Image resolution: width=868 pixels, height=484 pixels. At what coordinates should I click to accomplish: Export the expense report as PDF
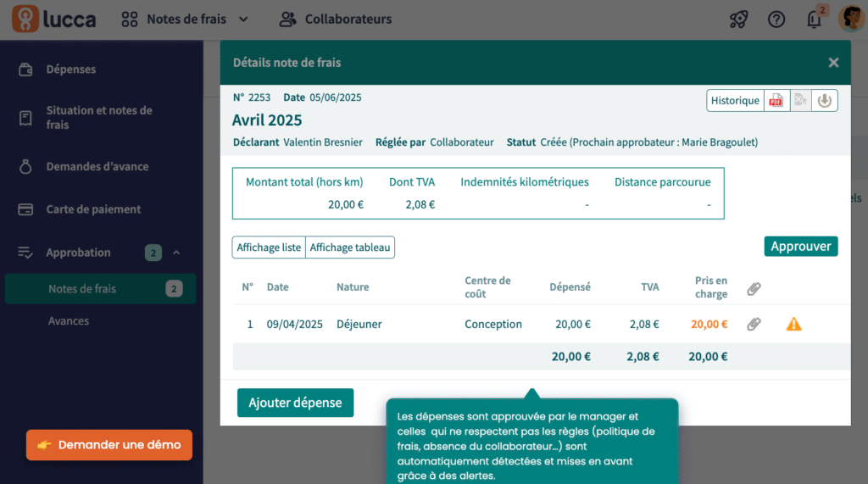776,101
